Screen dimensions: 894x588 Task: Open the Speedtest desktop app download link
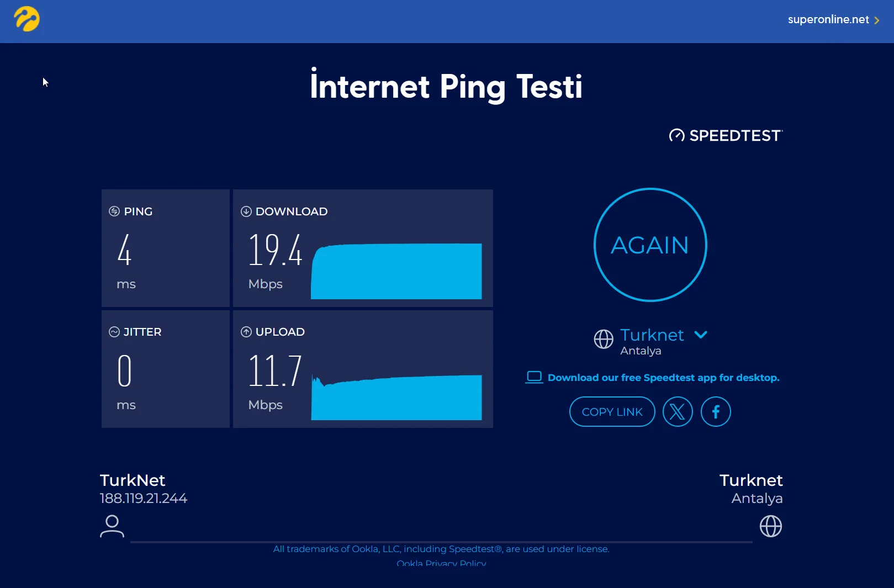[663, 378]
